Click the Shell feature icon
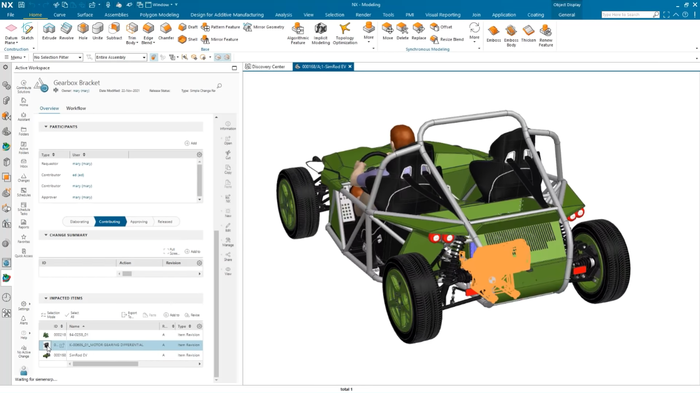Screen dimensions: 700x393 188,39
